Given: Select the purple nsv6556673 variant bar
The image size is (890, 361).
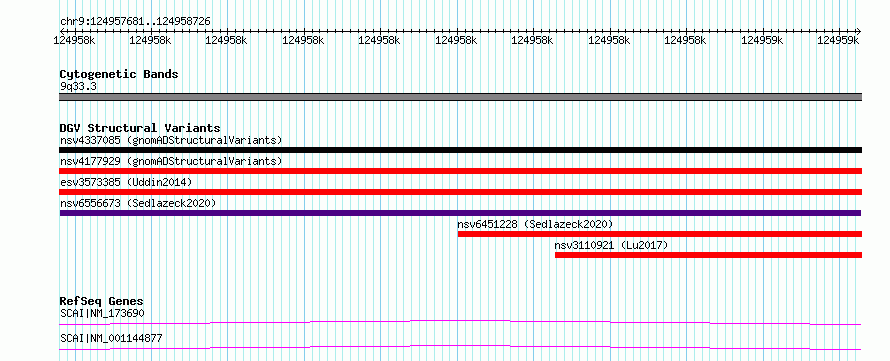Looking at the screenshot, I should click(x=460, y=213).
